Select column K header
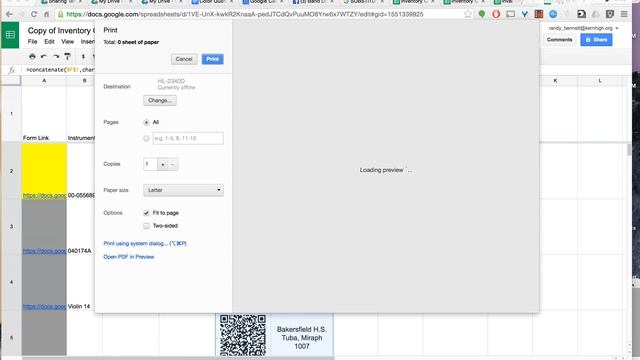 555,81
